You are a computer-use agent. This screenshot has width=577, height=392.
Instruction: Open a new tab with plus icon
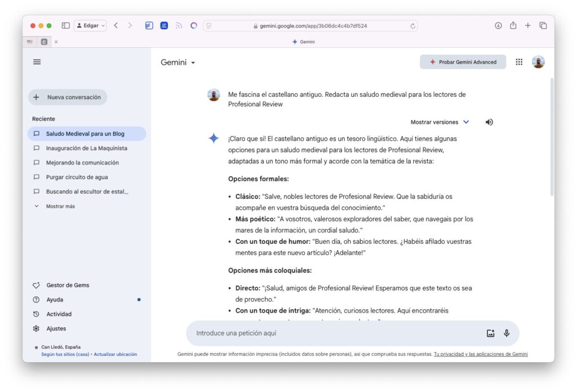click(x=527, y=25)
